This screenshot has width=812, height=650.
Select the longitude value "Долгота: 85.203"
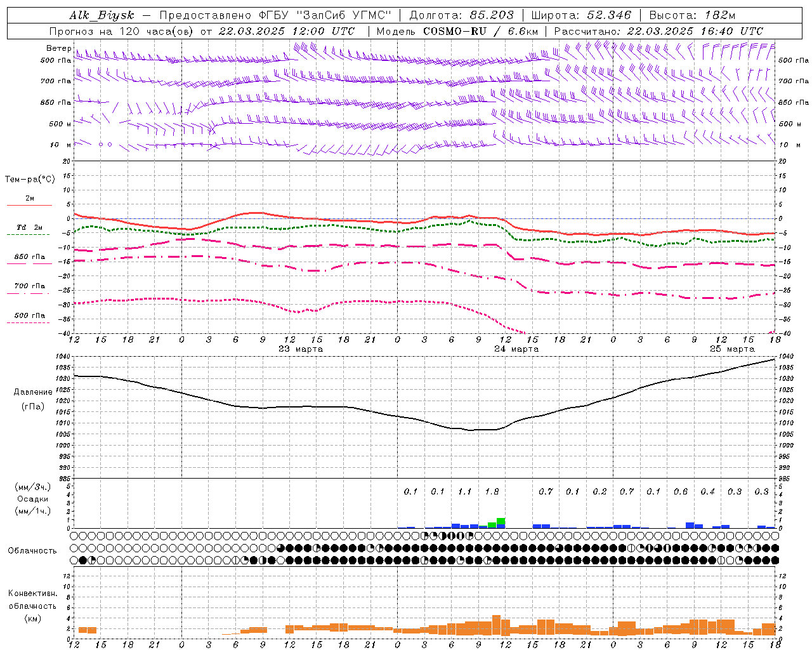pos(461,15)
